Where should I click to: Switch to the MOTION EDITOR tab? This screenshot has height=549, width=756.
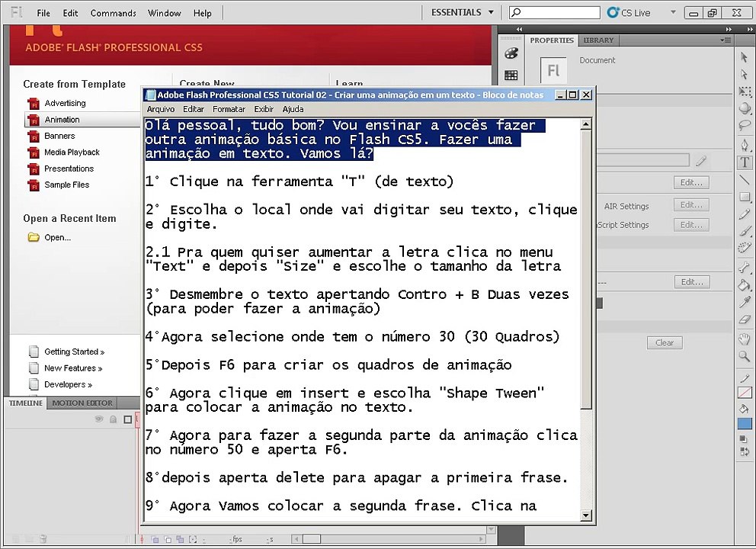(x=82, y=403)
